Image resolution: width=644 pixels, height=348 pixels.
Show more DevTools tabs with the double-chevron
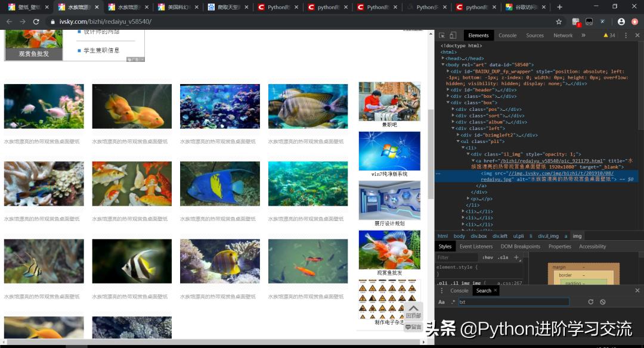(583, 36)
